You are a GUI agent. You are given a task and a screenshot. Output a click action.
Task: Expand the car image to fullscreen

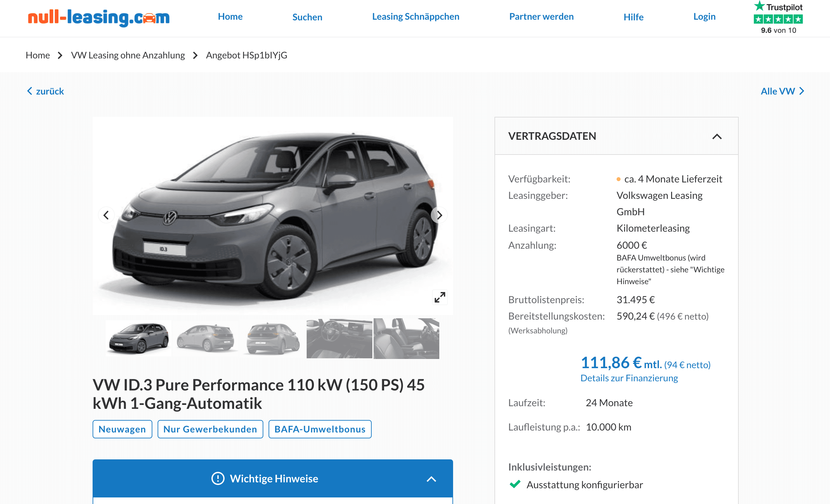click(440, 297)
